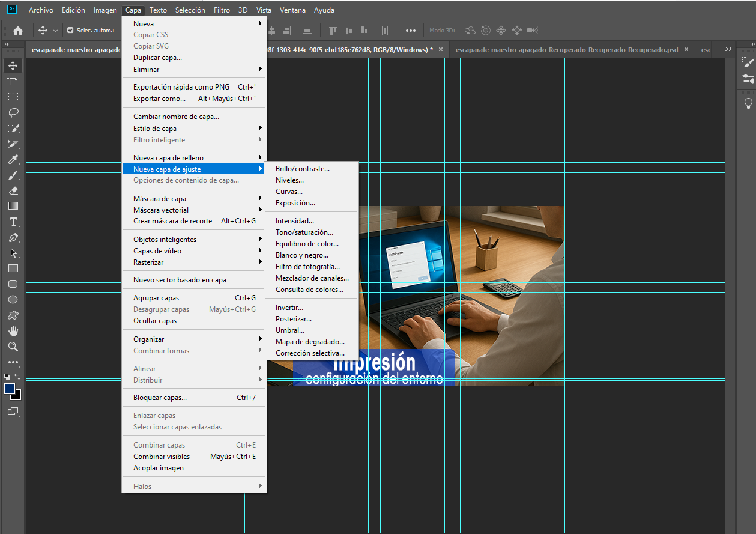Select the Pen tool
The width and height of the screenshot is (756, 534).
coord(13,237)
